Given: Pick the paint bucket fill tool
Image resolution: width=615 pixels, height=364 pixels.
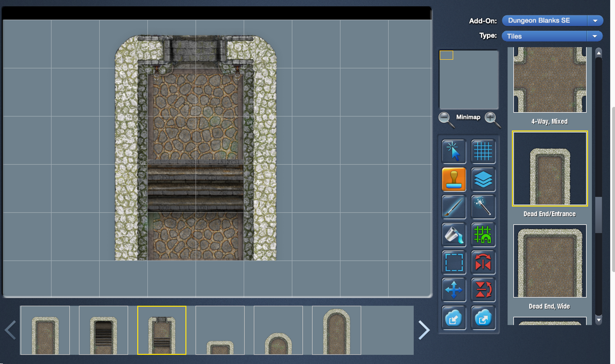Looking at the screenshot, I should (x=454, y=235).
